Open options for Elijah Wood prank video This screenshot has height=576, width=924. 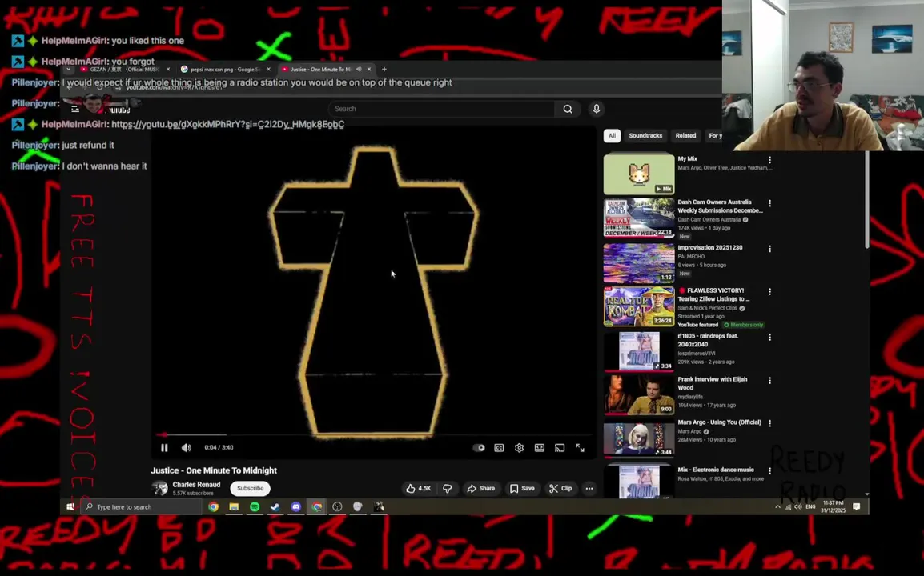pos(769,381)
